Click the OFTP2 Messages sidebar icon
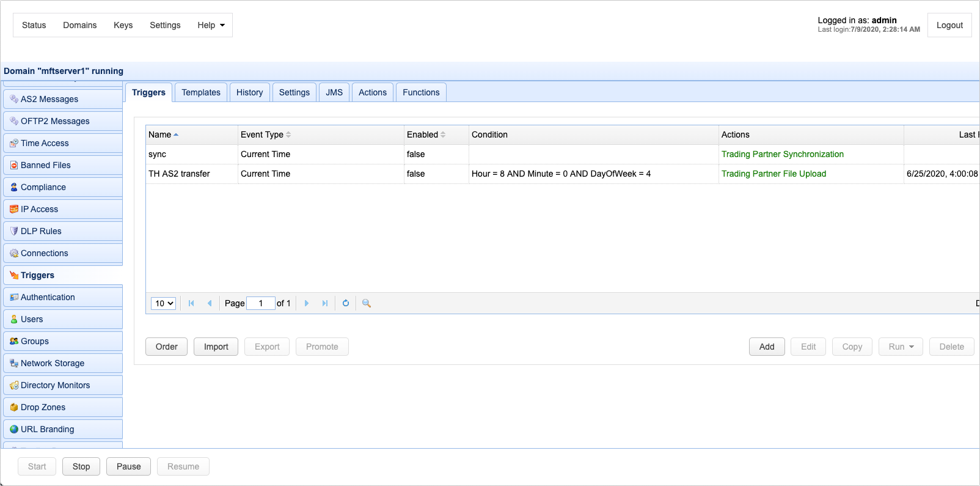The width and height of the screenshot is (980, 486). (14, 121)
